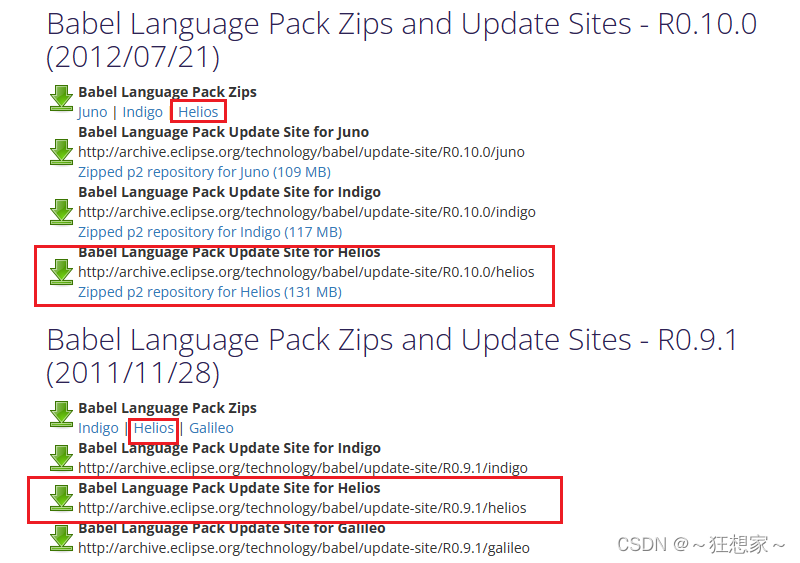This screenshot has width=800, height=563.
Task: Download Zipped p2 repository for Indigo (117 MB)
Action: tap(210, 232)
